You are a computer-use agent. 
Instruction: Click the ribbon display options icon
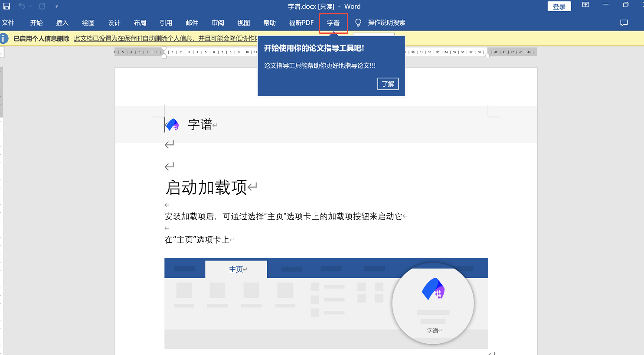click(585, 5)
